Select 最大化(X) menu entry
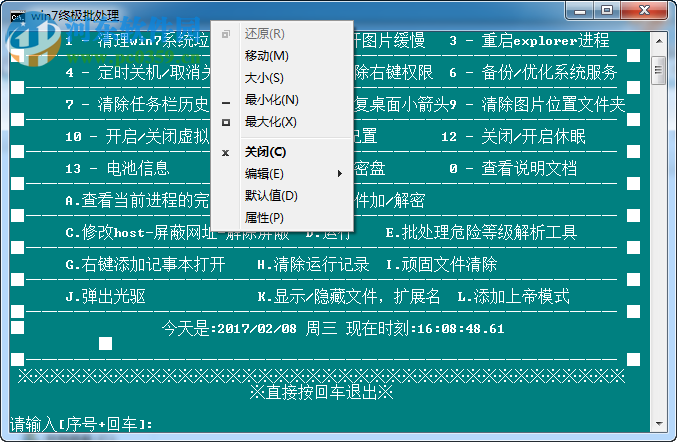The width and height of the screenshot is (677, 442). click(x=282, y=122)
